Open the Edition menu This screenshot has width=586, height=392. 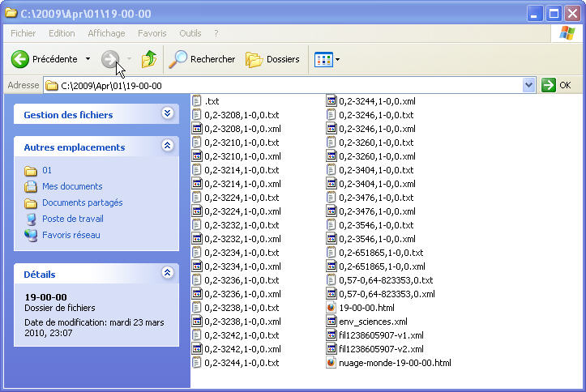[62, 33]
